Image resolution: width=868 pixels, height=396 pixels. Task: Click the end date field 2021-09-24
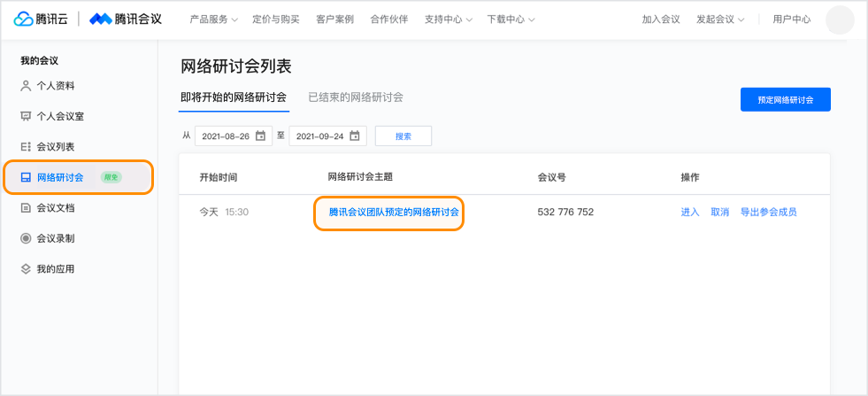click(x=319, y=136)
